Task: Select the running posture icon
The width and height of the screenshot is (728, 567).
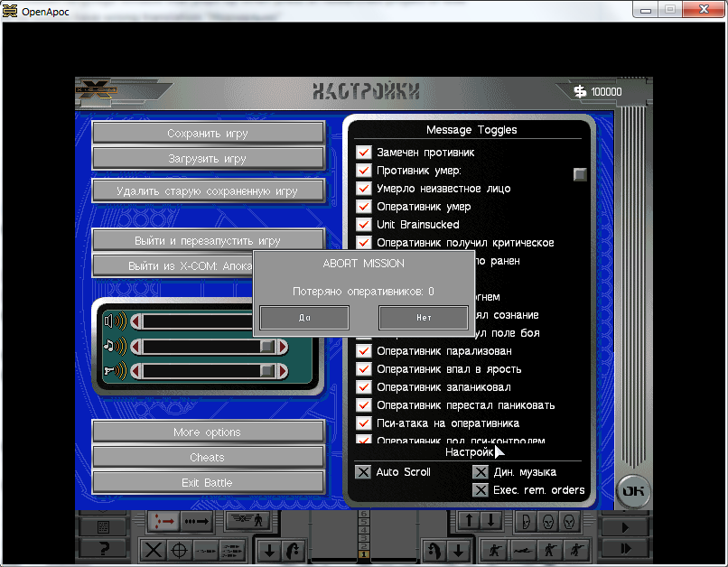Action: tap(576, 550)
